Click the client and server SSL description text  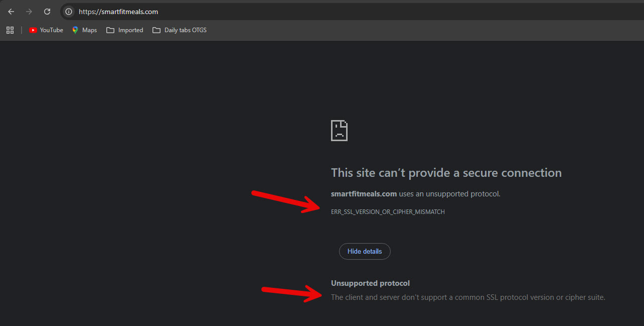(x=468, y=297)
